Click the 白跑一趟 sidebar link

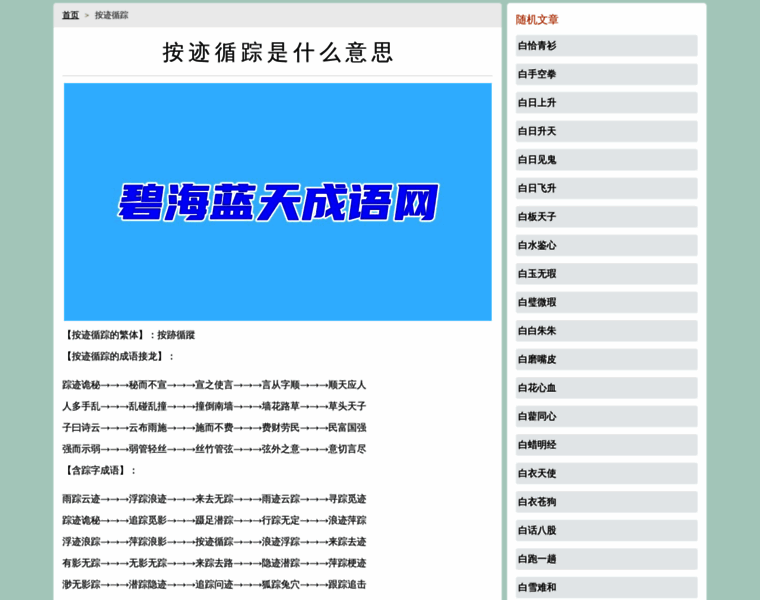pyautogui.click(x=537, y=559)
